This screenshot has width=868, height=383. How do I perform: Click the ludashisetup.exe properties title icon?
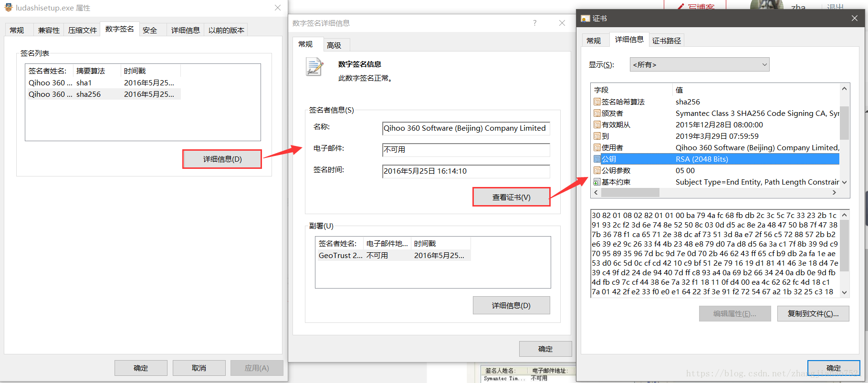coord(8,8)
